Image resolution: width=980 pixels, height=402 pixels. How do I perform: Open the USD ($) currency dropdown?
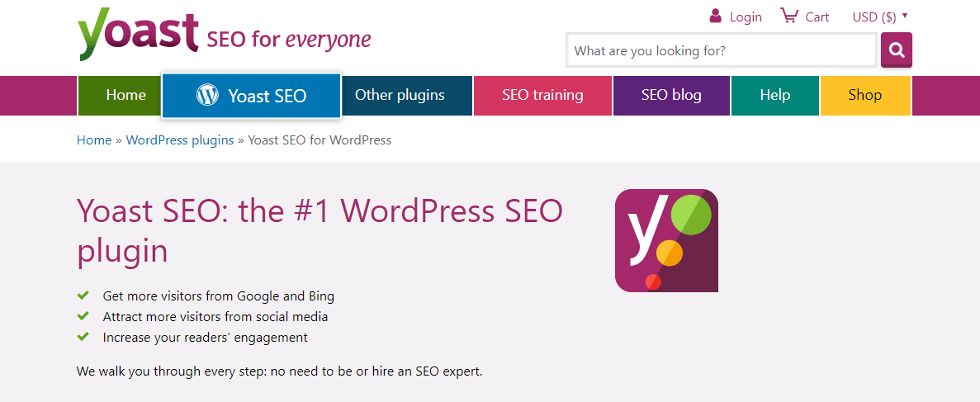click(880, 17)
